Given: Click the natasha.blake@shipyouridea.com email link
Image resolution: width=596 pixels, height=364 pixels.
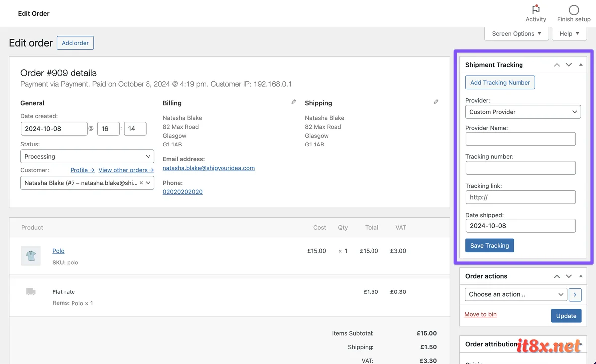Looking at the screenshot, I should click(x=209, y=168).
